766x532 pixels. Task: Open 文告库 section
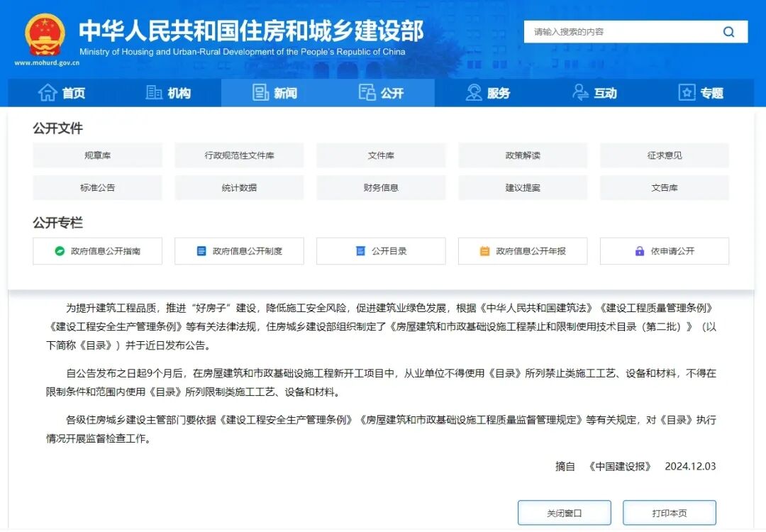tap(665, 187)
